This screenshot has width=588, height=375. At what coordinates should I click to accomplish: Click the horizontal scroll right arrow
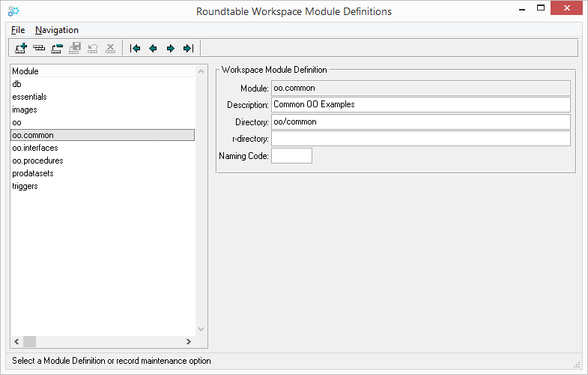(189, 341)
